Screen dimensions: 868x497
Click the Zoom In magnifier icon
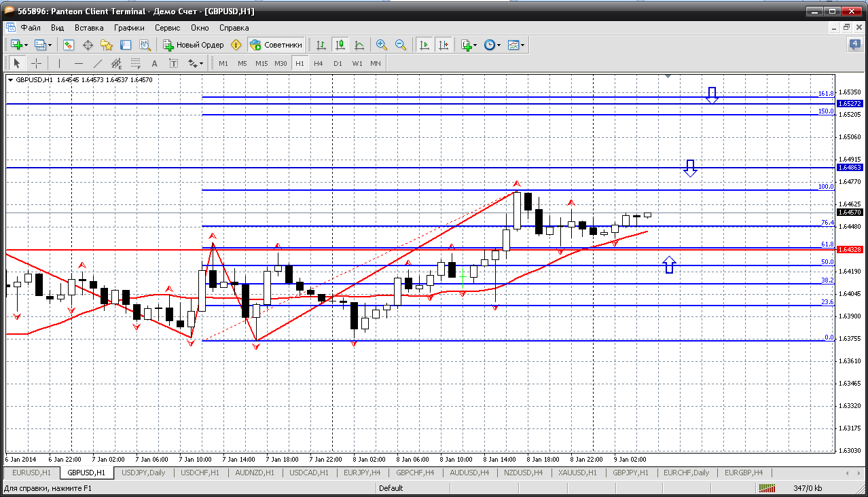pos(382,45)
